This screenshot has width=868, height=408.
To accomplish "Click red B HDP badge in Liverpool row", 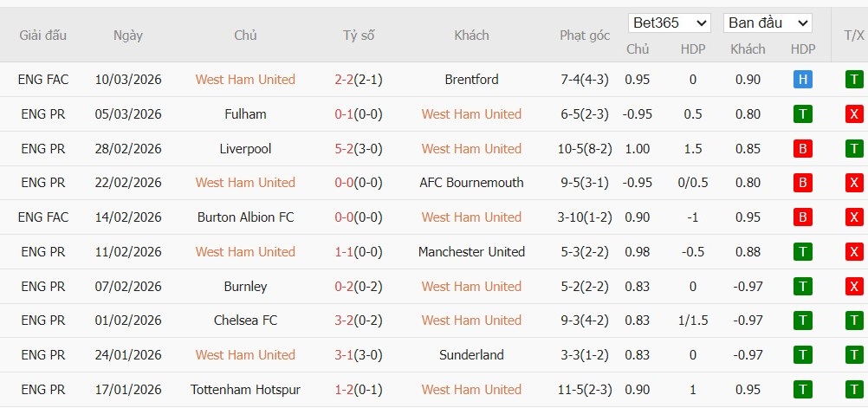I will tap(802, 149).
